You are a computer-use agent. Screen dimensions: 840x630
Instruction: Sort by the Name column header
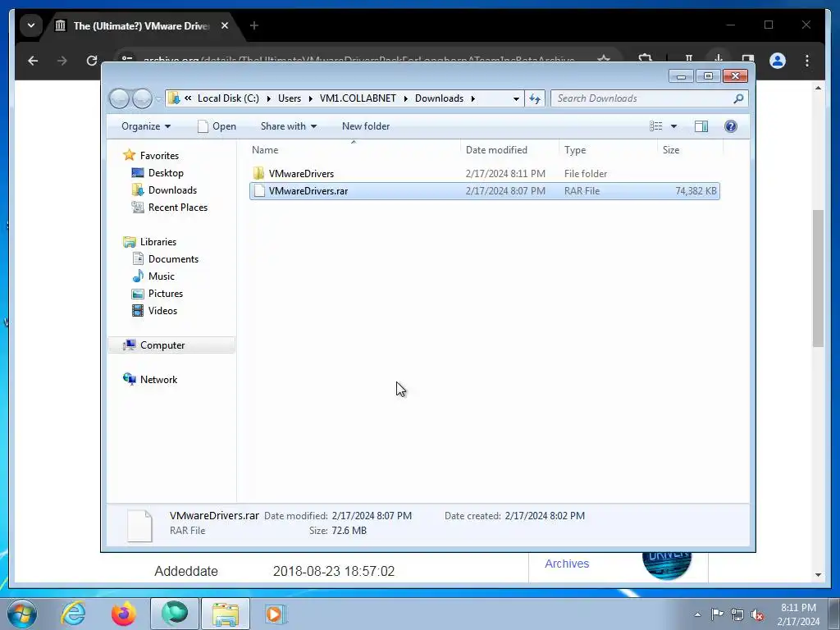point(354,150)
